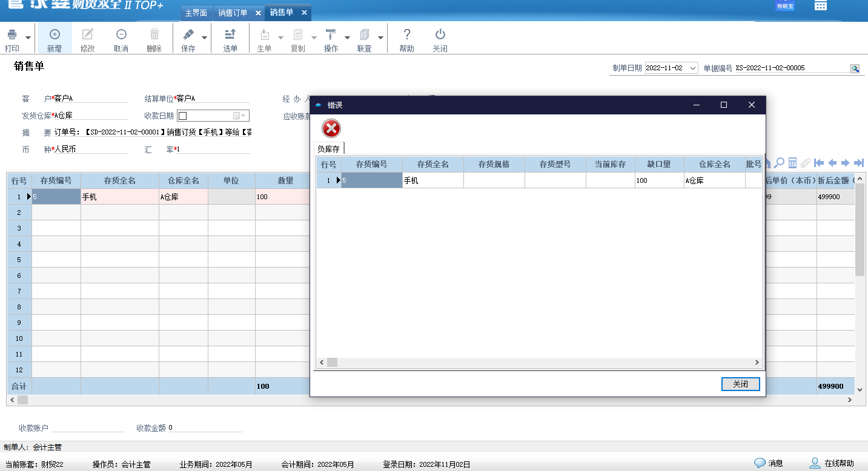Select the 销售单 tab
868x471 pixels.
pyautogui.click(x=282, y=13)
